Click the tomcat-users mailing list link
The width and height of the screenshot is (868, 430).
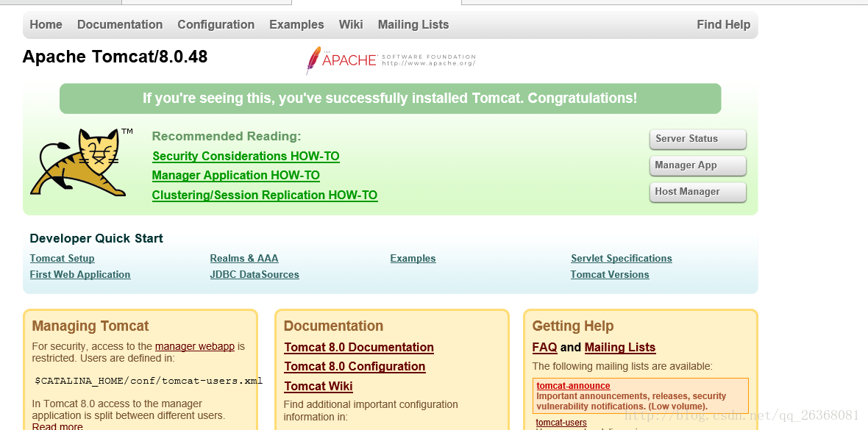pyautogui.click(x=561, y=423)
